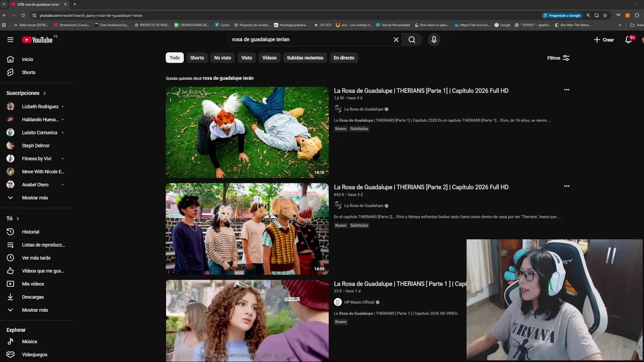The height and width of the screenshot is (362, 644).
Task: Open Ver más tarde
Action: tap(37, 258)
